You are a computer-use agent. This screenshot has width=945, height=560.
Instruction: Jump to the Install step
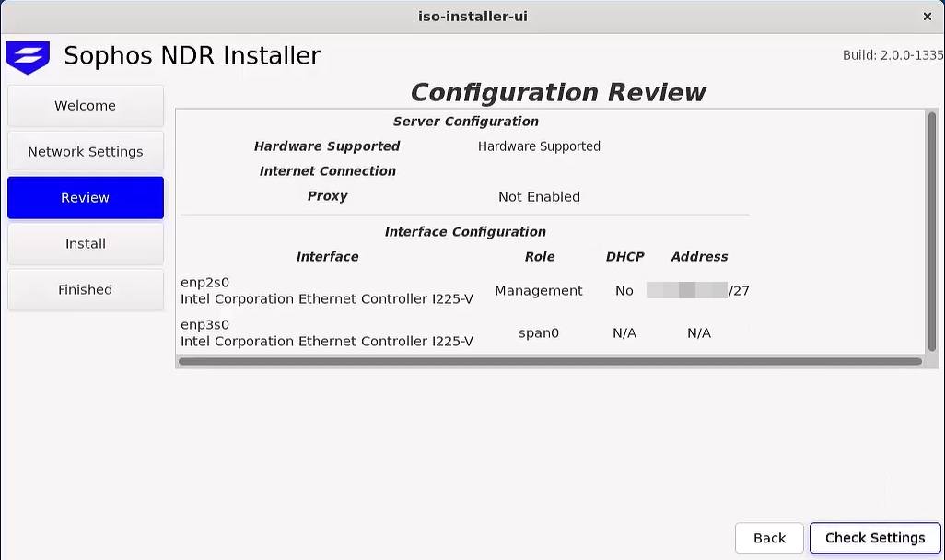point(86,243)
